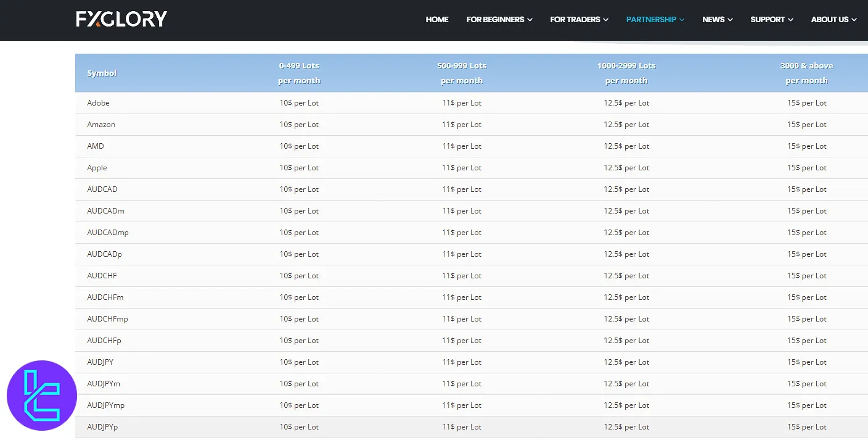Open the Home menu item

437,20
